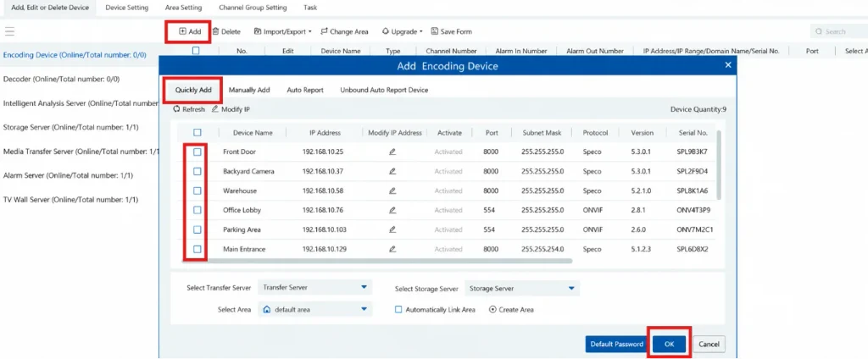Click the Save Form toolbar button
Viewport: 868px width, 359px height.
(x=451, y=31)
